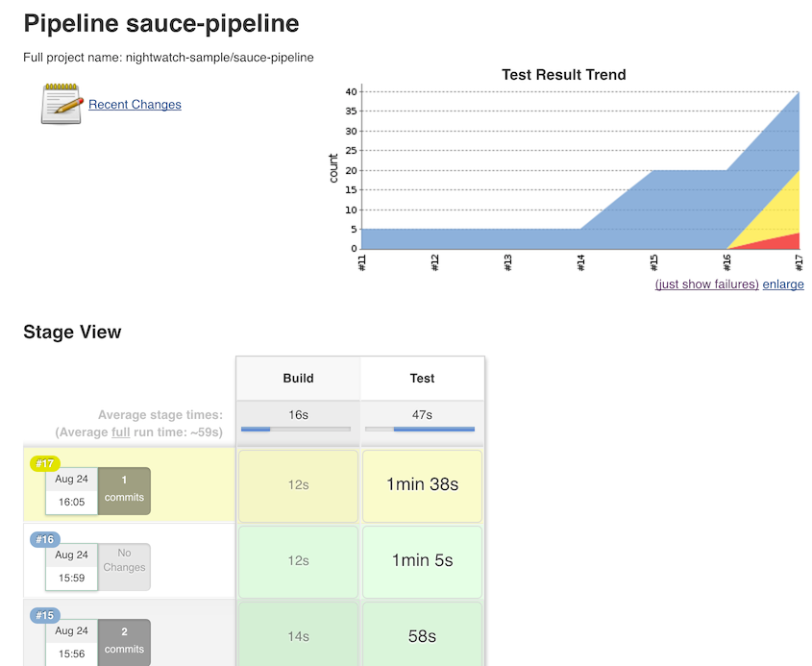Open build #15 badge
Viewport: 812px width, 666px height.
(45, 615)
